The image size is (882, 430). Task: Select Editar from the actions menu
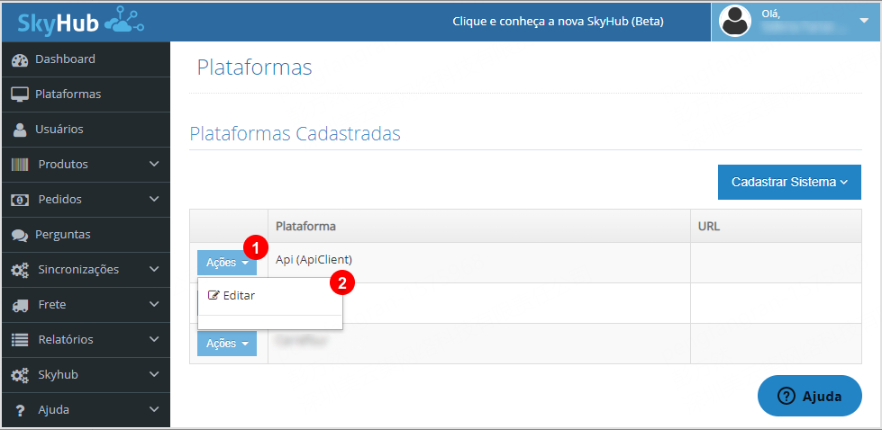270,295
